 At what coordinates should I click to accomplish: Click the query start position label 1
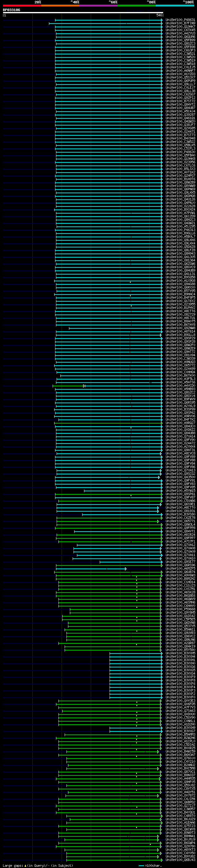pyautogui.click(x=5, y=15)
